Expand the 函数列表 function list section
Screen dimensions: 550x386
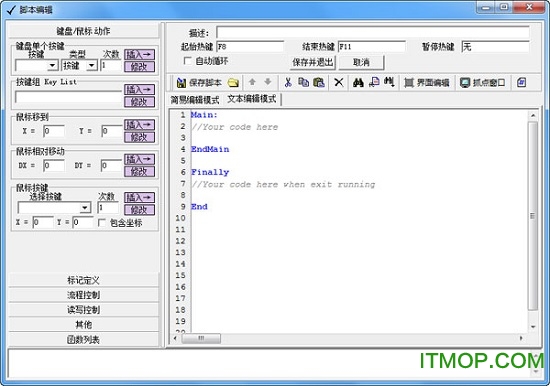83,339
